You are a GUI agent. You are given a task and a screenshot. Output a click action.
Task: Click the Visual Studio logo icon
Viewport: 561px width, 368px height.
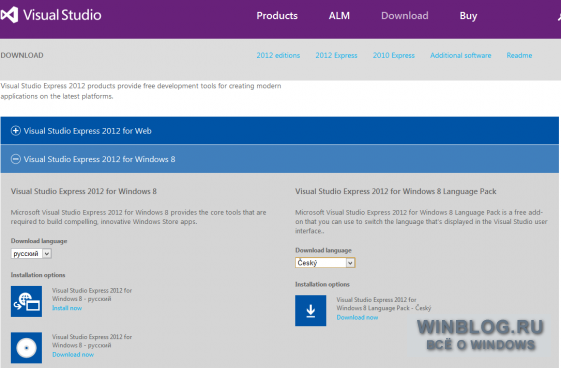[x=9, y=15]
